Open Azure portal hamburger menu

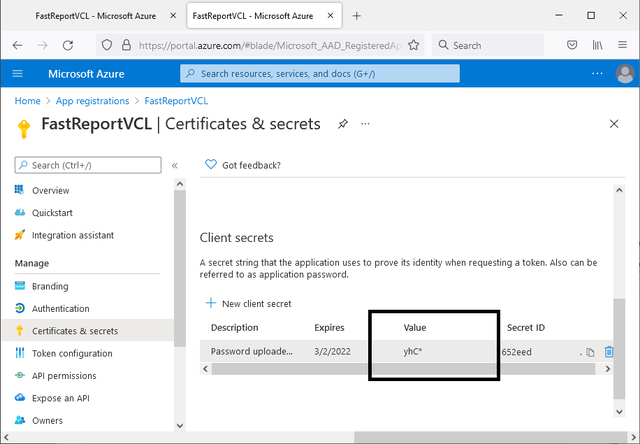pyautogui.click(x=18, y=74)
